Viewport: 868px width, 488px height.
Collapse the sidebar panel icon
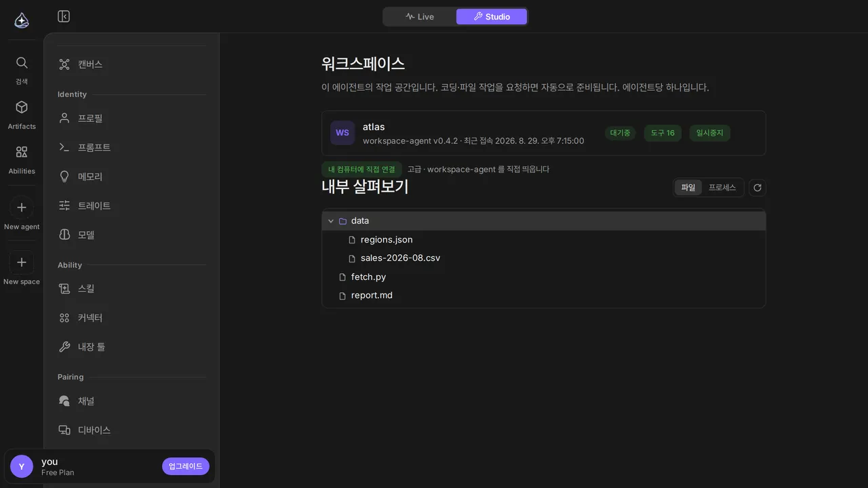pos(64,16)
